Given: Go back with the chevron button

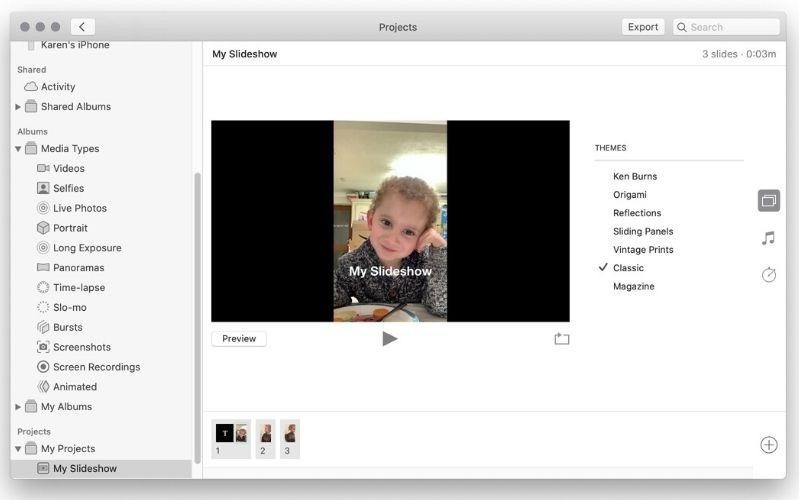Looking at the screenshot, I should point(83,27).
